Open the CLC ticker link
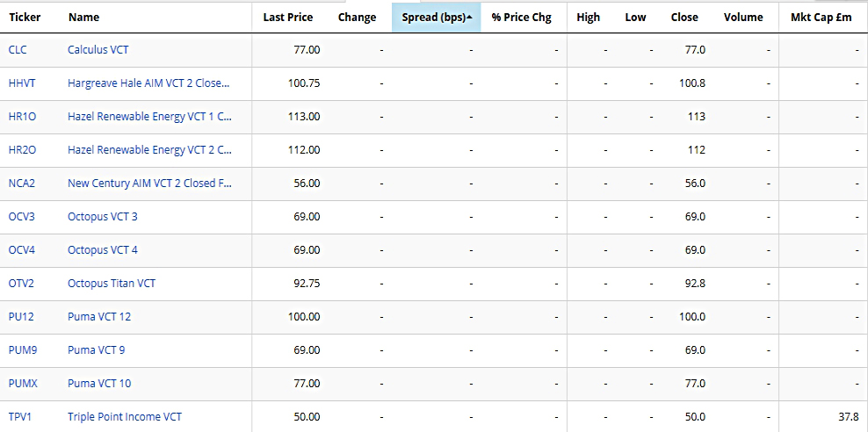 [x=18, y=50]
